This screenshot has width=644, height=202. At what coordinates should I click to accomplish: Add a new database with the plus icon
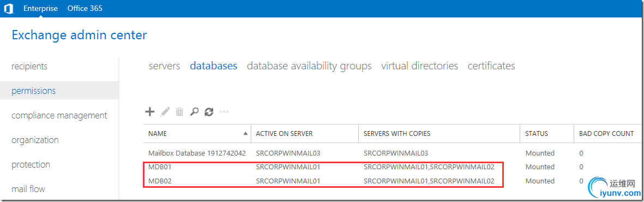click(150, 111)
